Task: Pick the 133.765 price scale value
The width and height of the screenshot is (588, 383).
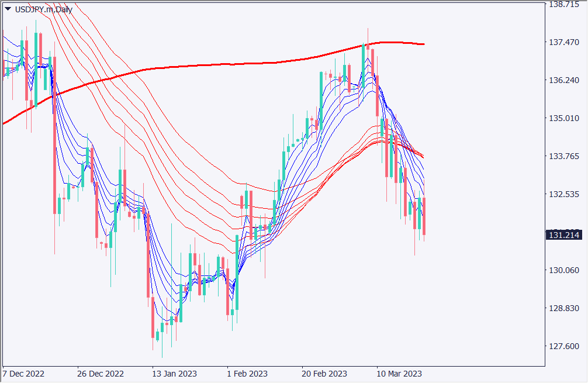Action: click(x=565, y=156)
